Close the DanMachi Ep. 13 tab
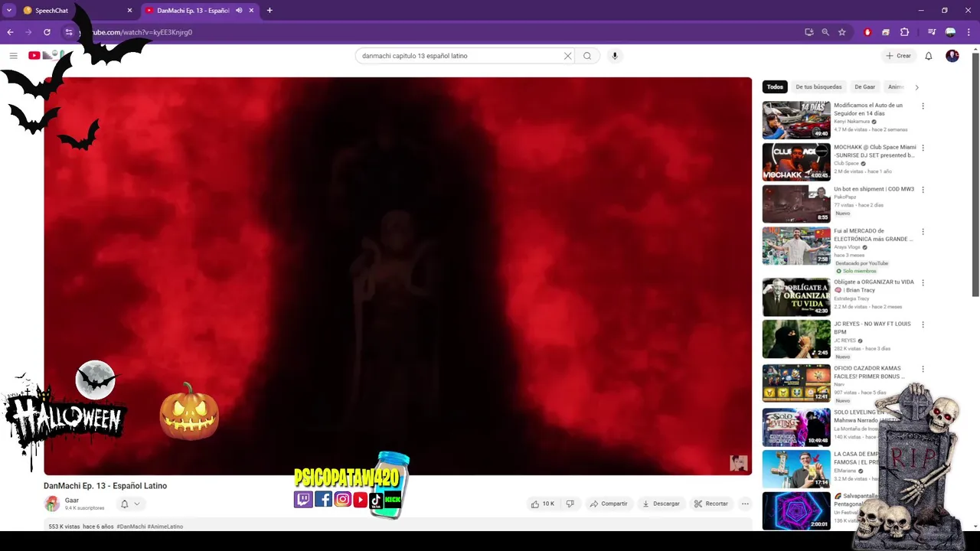This screenshot has height=551, width=980. tap(251, 11)
